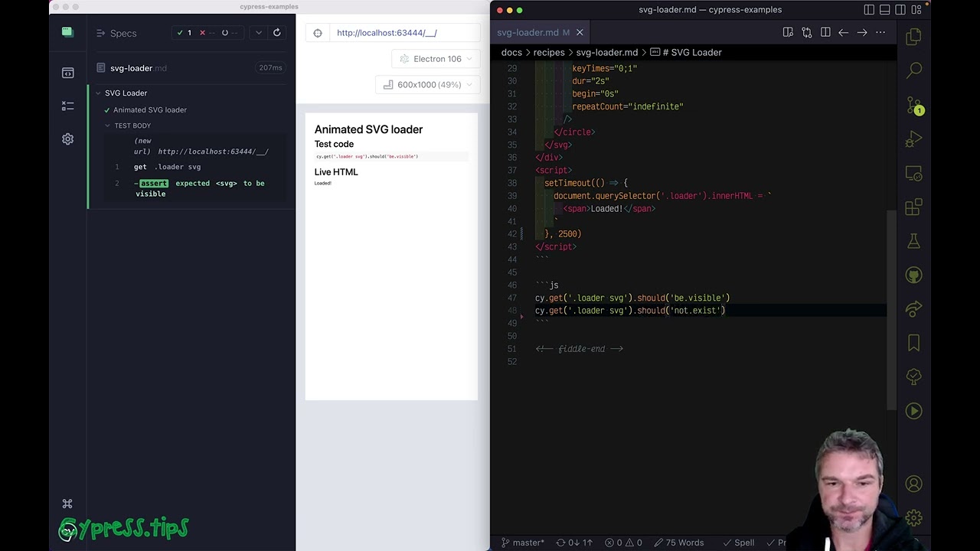The width and height of the screenshot is (980, 551).
Task: Click the recipes breadcrumb
Action: tap(549, 52)
